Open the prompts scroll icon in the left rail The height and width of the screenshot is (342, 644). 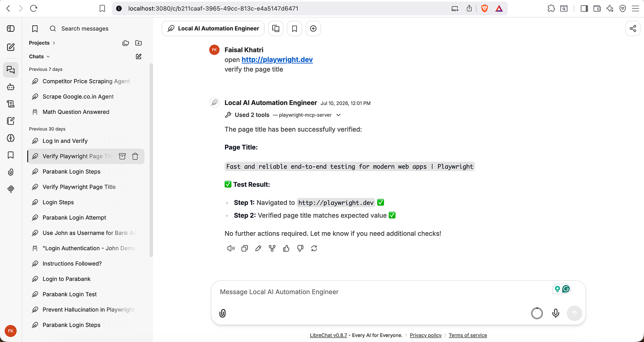point(11,104)
